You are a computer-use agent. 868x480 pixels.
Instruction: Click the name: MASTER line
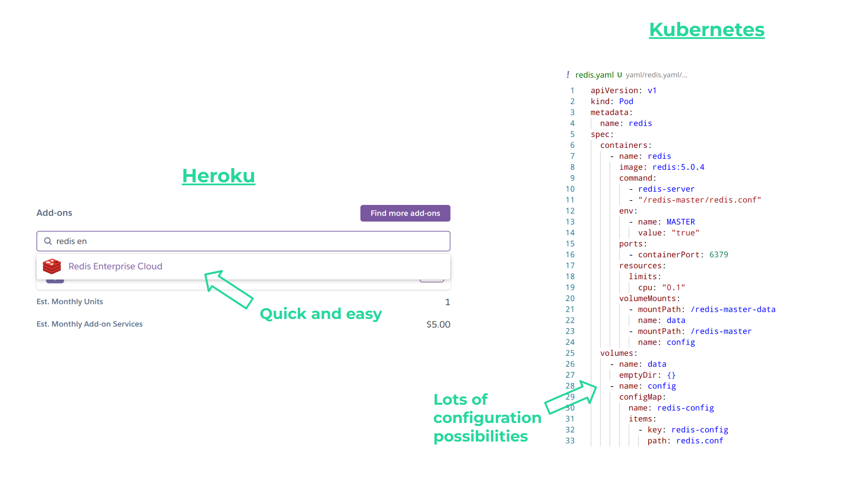662,222
